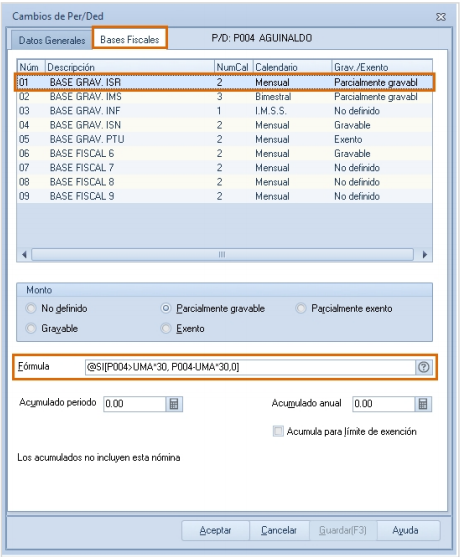
Task: Click No definido cell in BASE FISCAL 9 row
Action: pos(357,196)
